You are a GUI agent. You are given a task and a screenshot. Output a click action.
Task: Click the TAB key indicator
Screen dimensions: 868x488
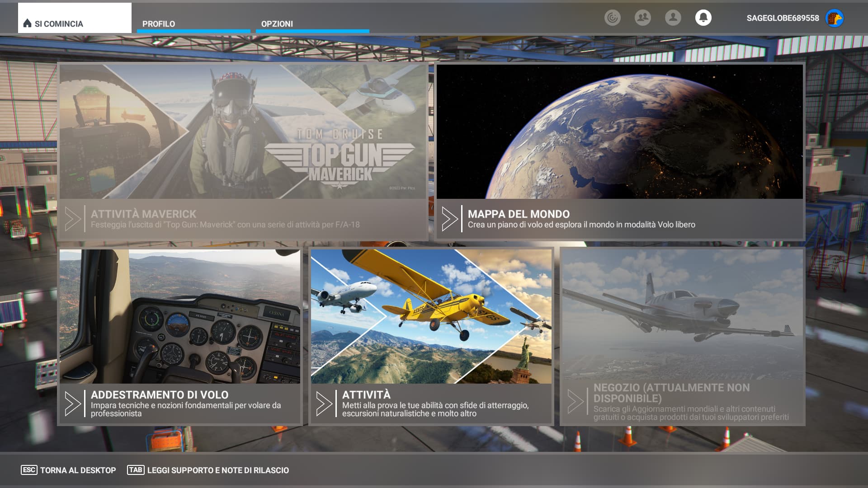pyautogui.click(x=136, y=470)
